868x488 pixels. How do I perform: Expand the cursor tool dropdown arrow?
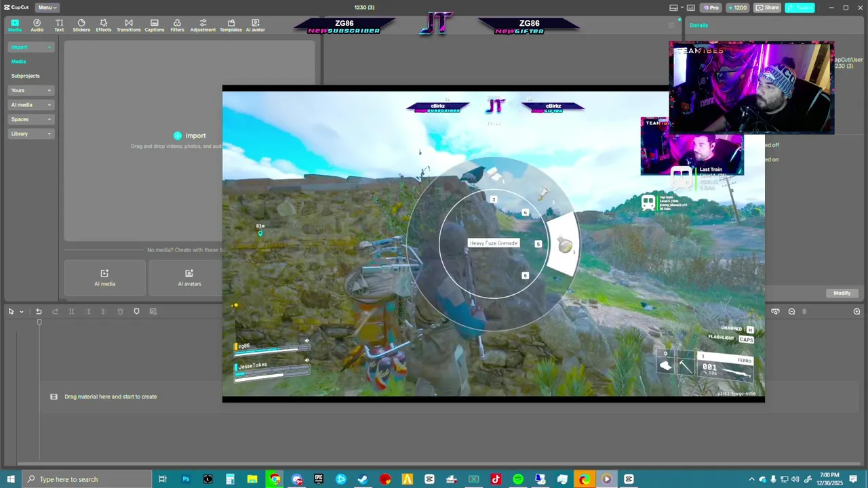click(x=22, y=312)
